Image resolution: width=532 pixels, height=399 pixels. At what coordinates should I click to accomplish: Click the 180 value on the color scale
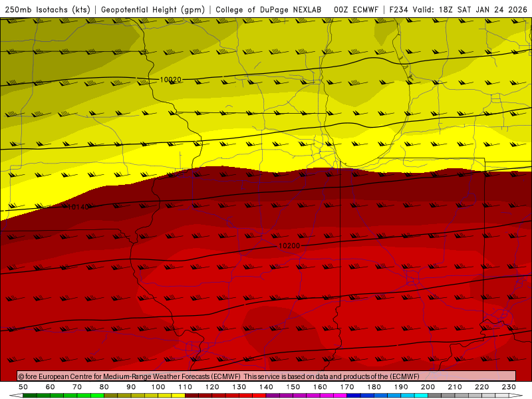click(x=374, y=387)
